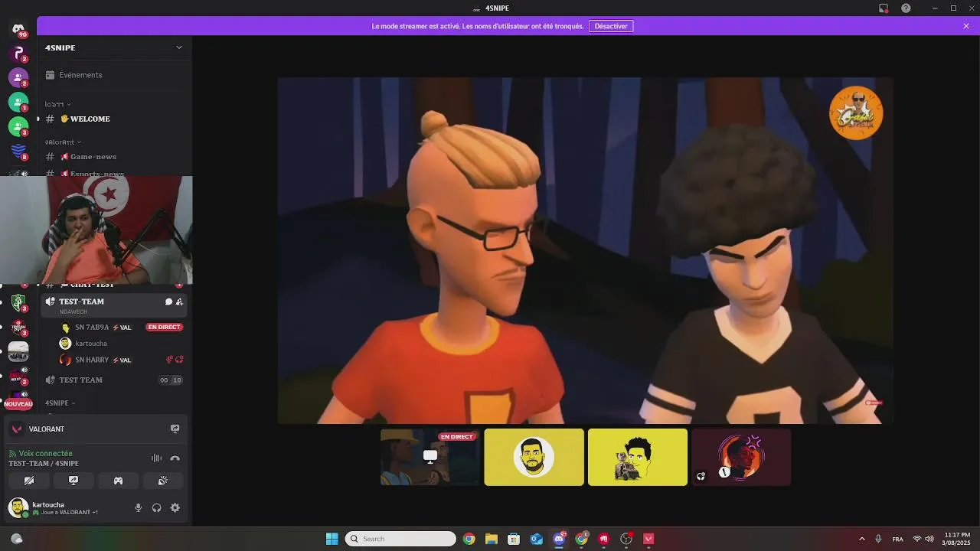
Task: Open Valorant taskbar icon
Action: 649,539
